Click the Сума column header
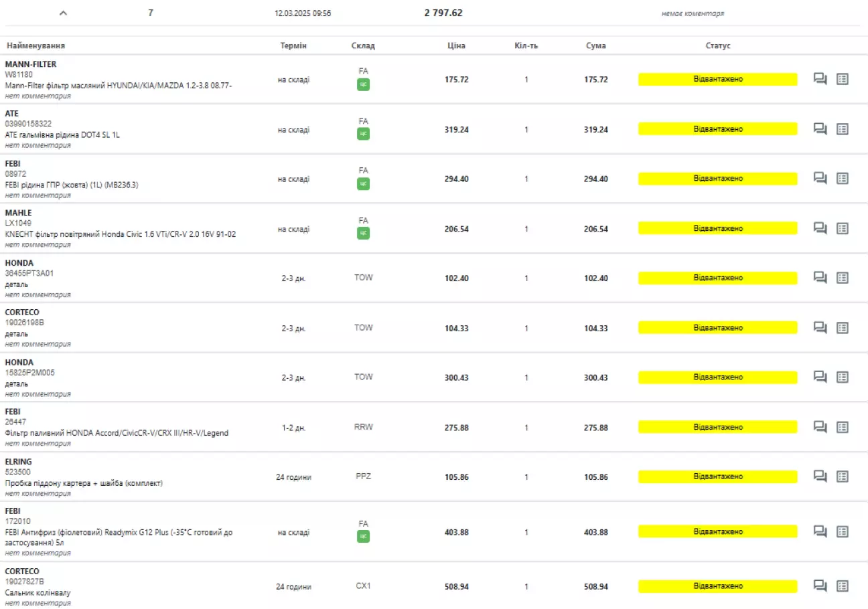This screenshot has width=868, height=609. (595, 46)
